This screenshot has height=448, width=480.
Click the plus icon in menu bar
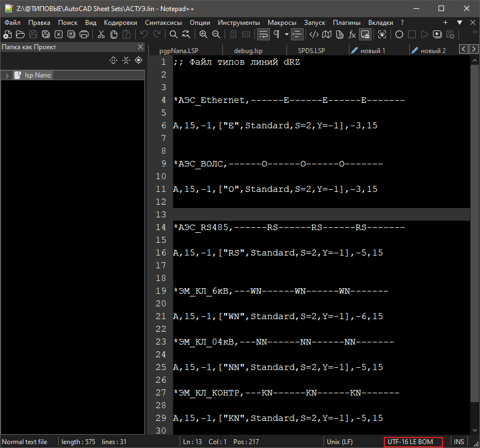(x=445, y=22)
